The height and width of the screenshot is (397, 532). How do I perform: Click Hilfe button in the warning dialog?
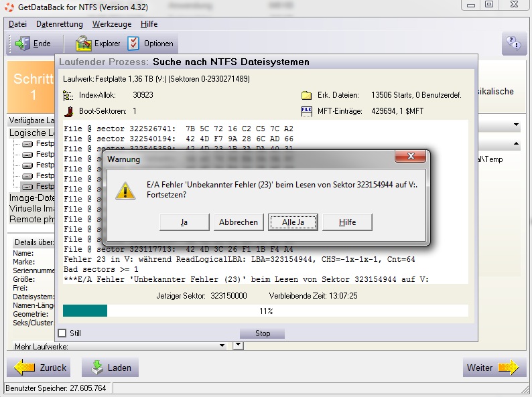pyautogui.click(x=347, y=222)
